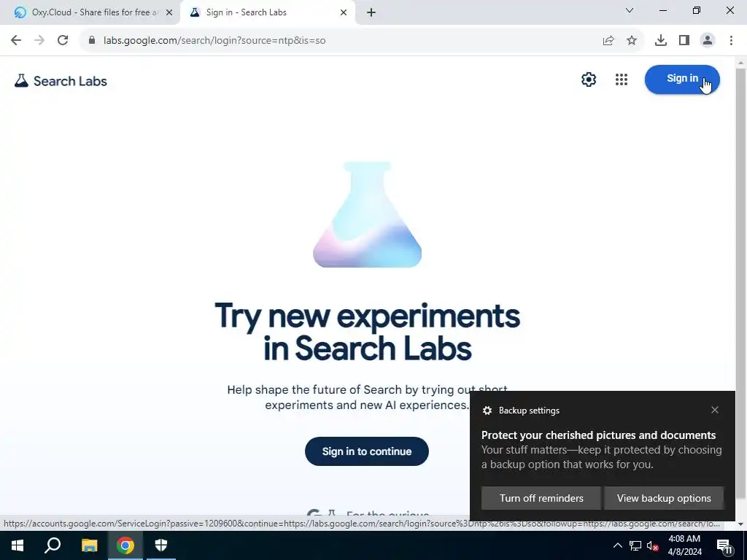Viewport: 747px width, 560px height.
Task: Open the Windows Start menu
Action: point(18,545)
